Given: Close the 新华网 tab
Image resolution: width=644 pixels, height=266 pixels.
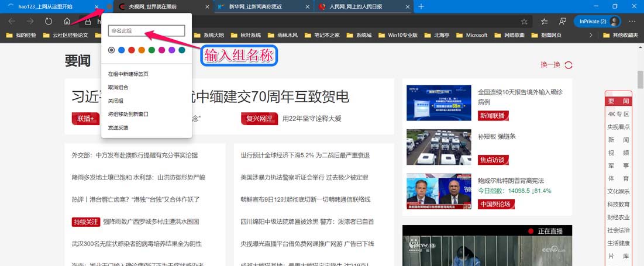Looking at the screenshot, I should pyautogui.click(x=307, y=6).
